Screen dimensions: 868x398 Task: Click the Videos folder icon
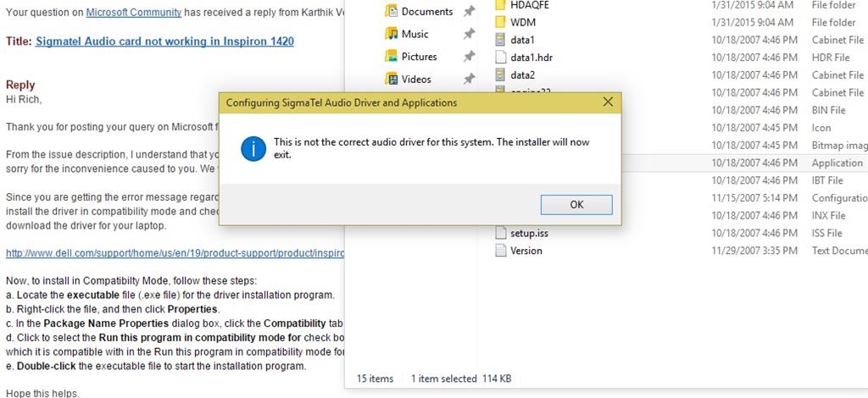coord(392,79)
